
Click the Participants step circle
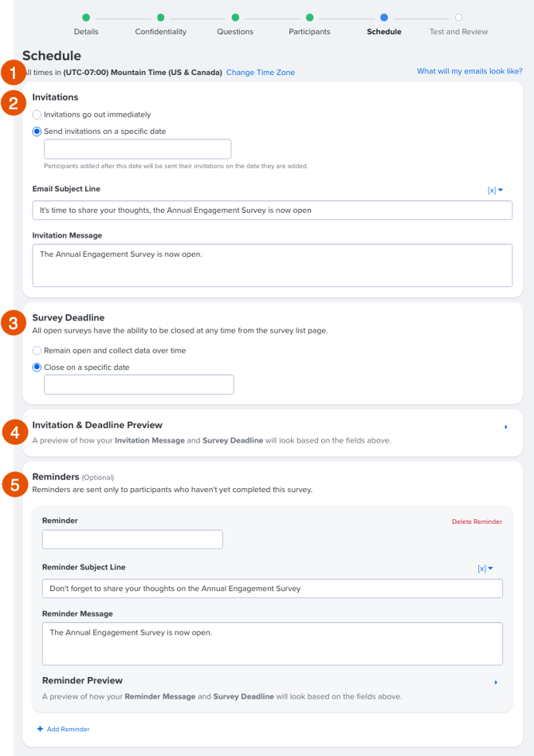(x=309, y=18)
